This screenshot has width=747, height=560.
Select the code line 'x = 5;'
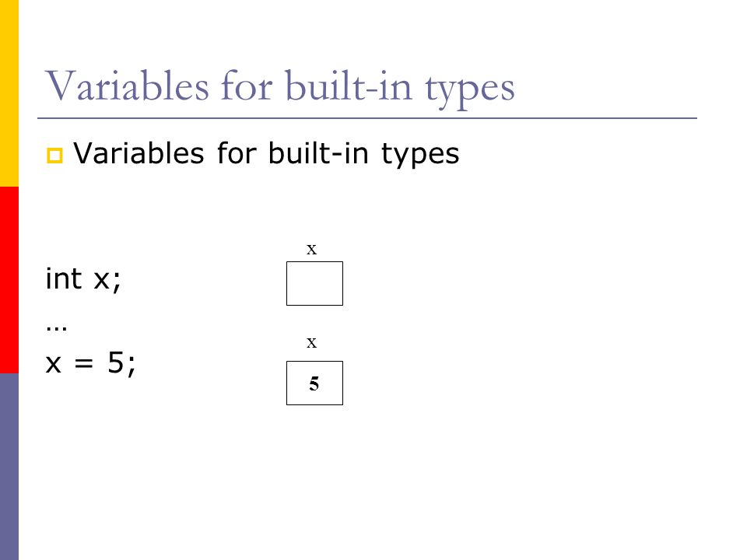(x=90, y=363)
